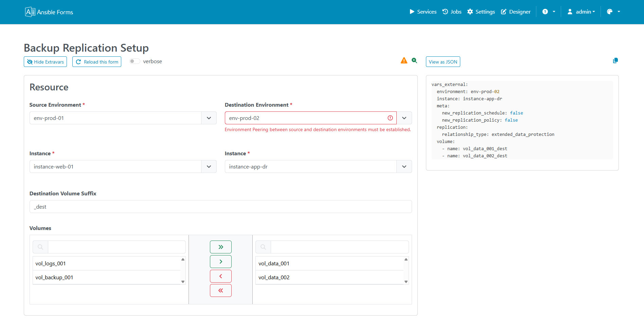Open the help question mark menu
The image size is (644, 319).
tap(548, 12)
